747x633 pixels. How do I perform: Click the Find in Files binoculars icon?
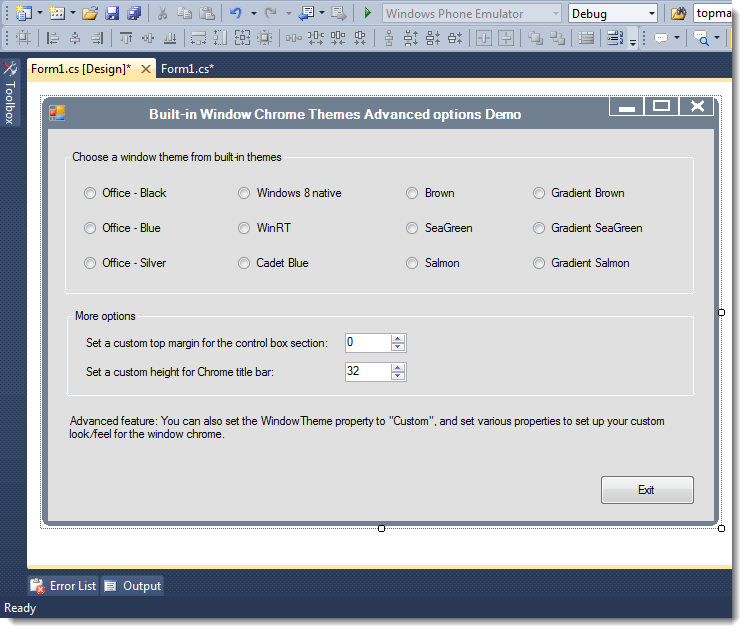pyautogui.click(x=678, y=13)
